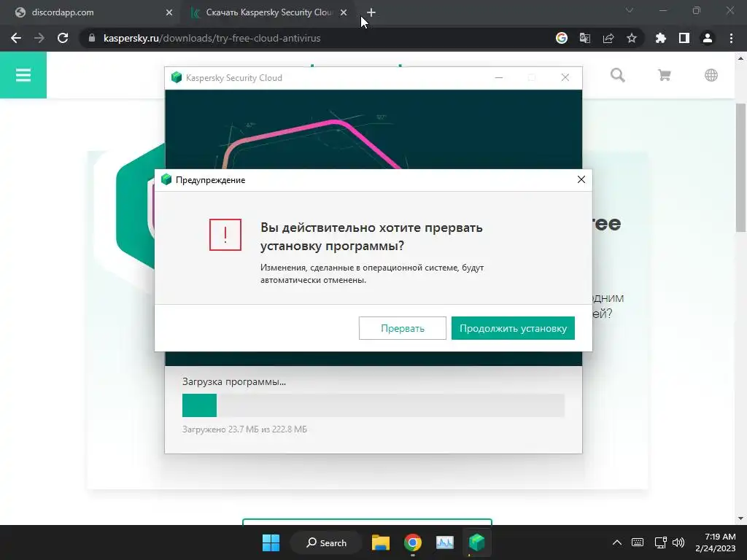The width and height of the screenshot is (747, 560).
Task: Switch to the discordapp.com tab
Action: pyautogui.click(x=90, y=12)
